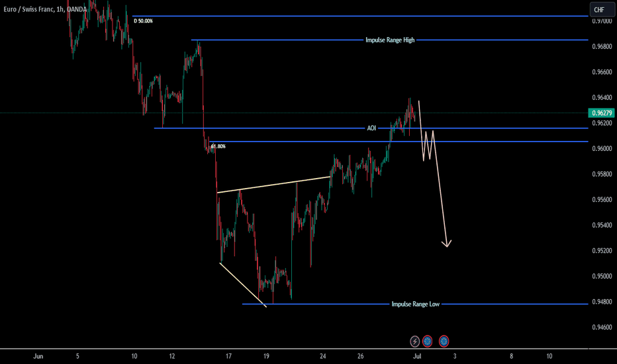Click the 0.95000 price axis value
617x364 pixels.
tap(602, 276)
